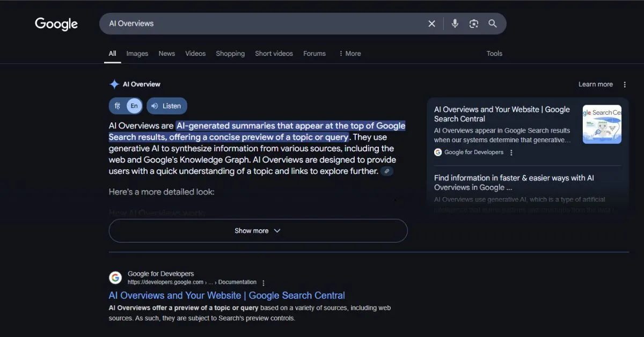Click the Google for Developers source label in card
644x337 pixels.
pyautogui.click(x=474, y=152)
